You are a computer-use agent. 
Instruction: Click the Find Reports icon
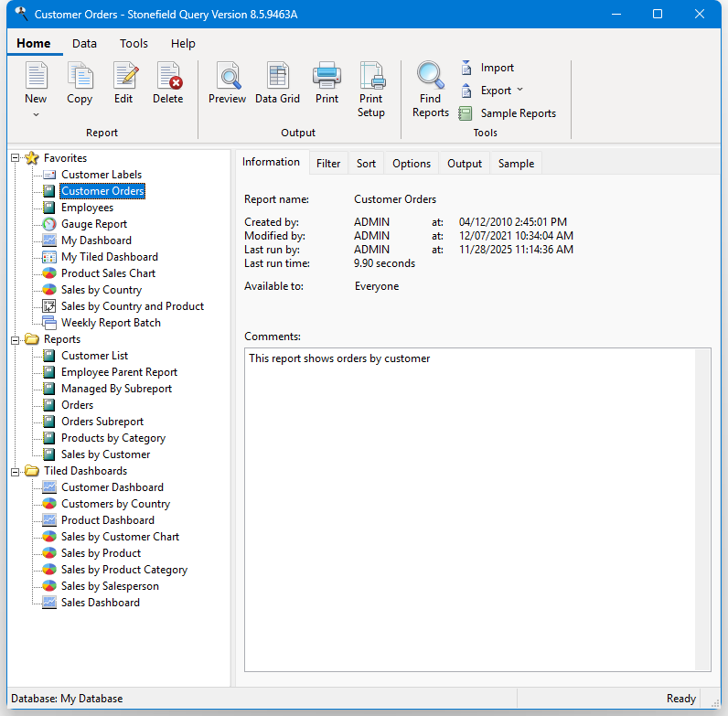(430, 78)
